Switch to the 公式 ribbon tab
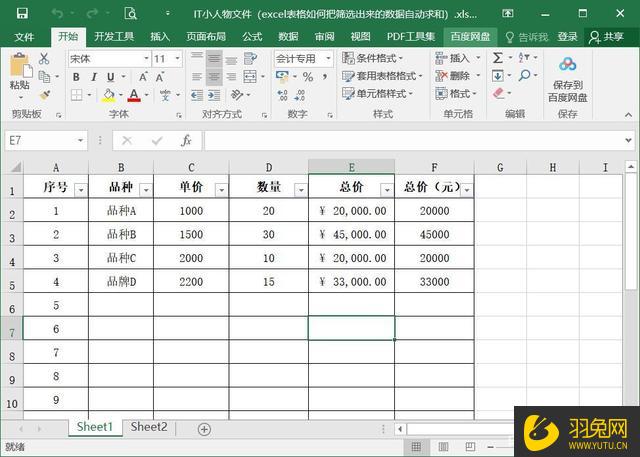The width and height of the screenshot is (640, 457). pyautogui.click(x=252, y=37)
